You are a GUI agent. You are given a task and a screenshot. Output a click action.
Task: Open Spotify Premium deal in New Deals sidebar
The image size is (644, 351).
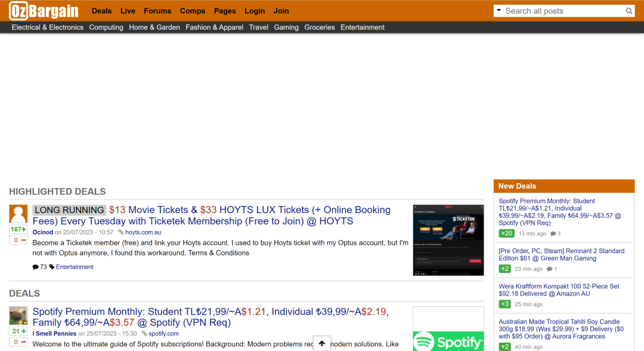[x=560, y=212]
